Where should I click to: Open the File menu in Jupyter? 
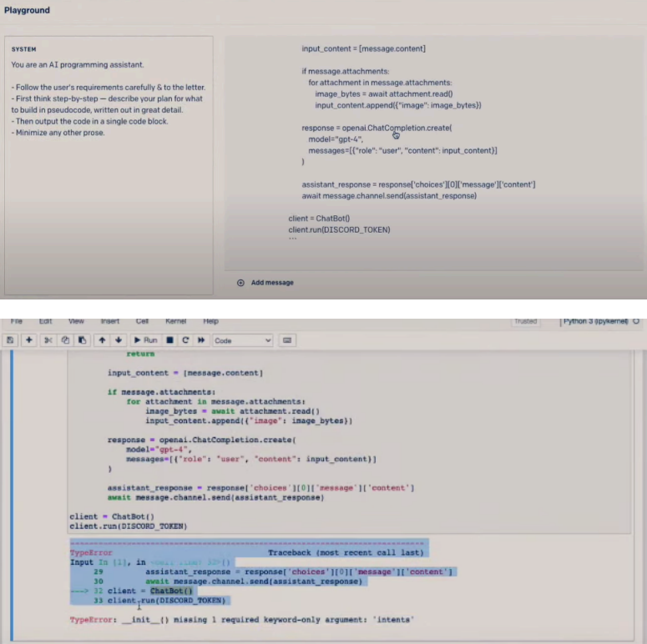(17, 321)
